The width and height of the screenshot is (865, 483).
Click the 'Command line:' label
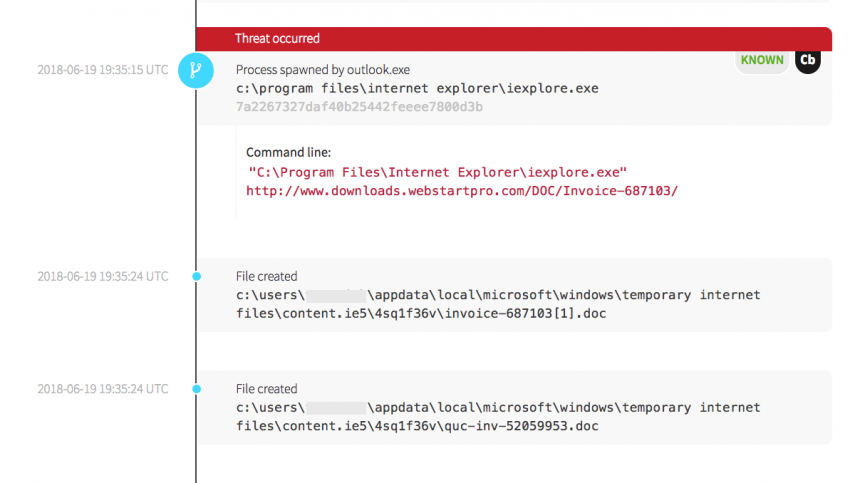click(x=288, y=152)
